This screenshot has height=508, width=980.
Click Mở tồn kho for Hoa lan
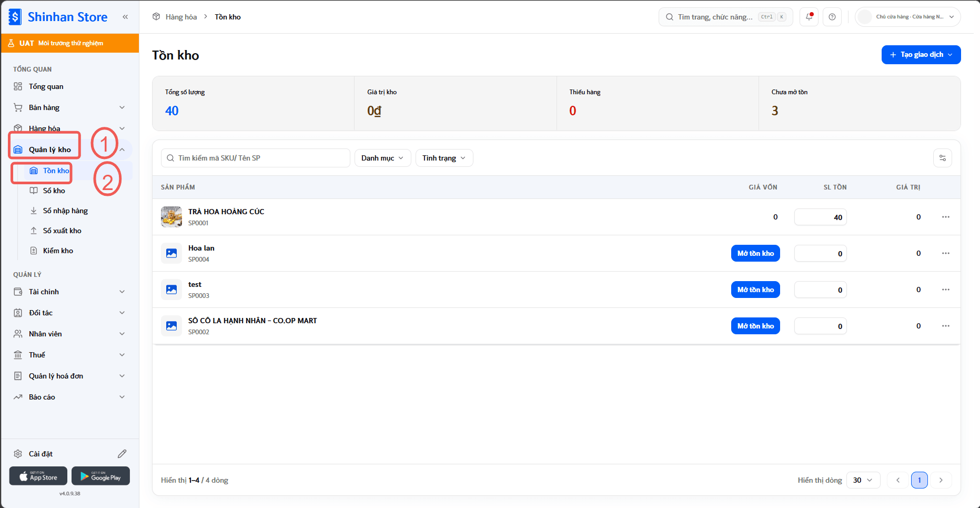point(755,253)
